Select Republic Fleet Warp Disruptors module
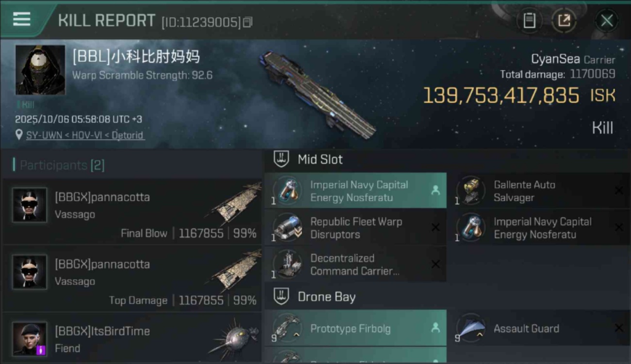 tap(355, 228)
